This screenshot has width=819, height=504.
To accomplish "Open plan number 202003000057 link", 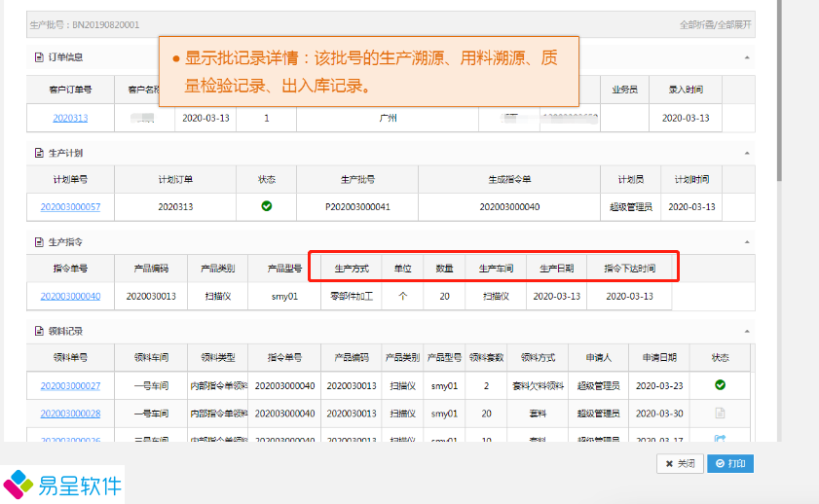I will click(70, 207).
